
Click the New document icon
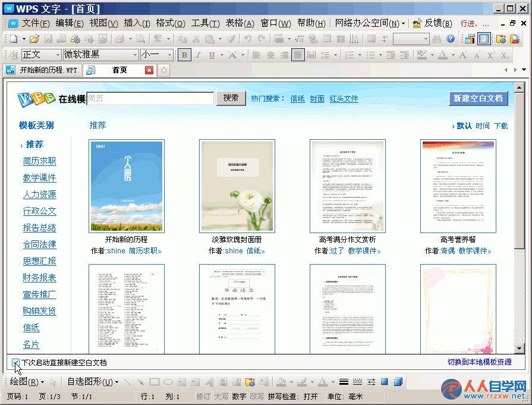coord(14,39)
